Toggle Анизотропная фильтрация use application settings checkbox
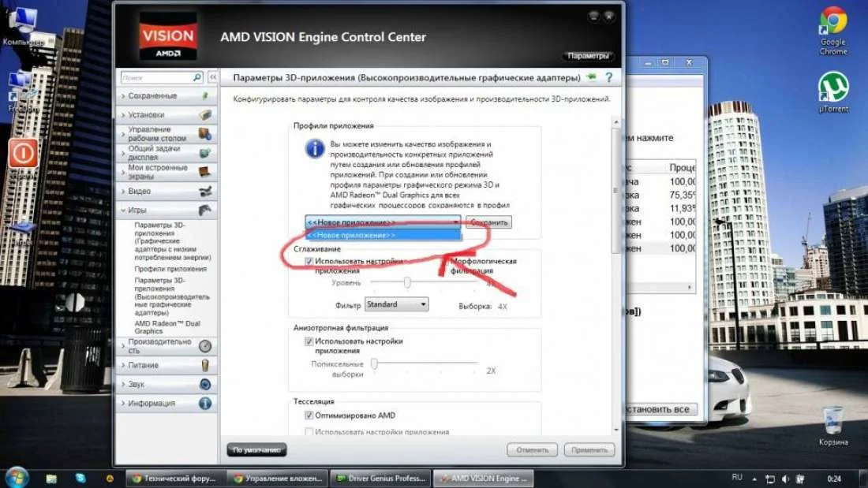 (309, 341)
